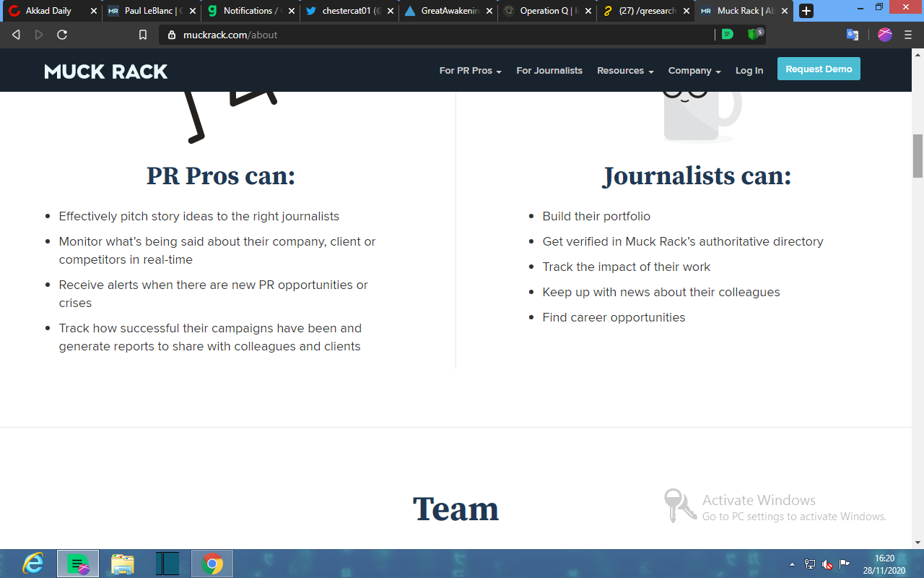This screenshot has height=578, width=924.
Task: Close the Muck Rack tab
Action: tap(785, 11)
